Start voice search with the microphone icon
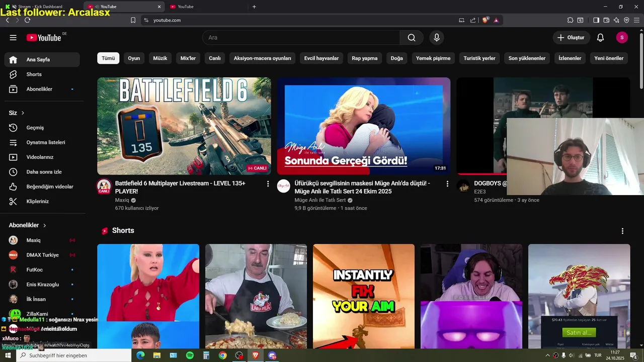This screenshot has height=362, width=644. point(437,38)
